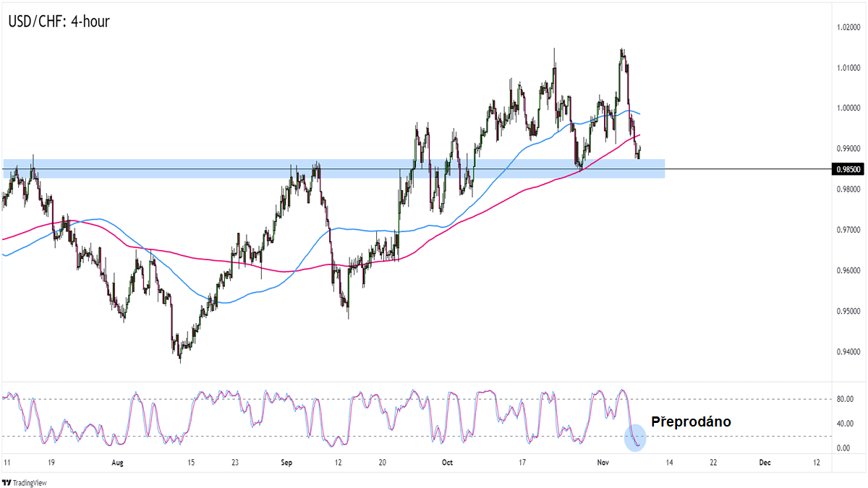Click the 80.00 stochastic level label
This screenshot has width=868, height=488.
(x=844, y=399)
